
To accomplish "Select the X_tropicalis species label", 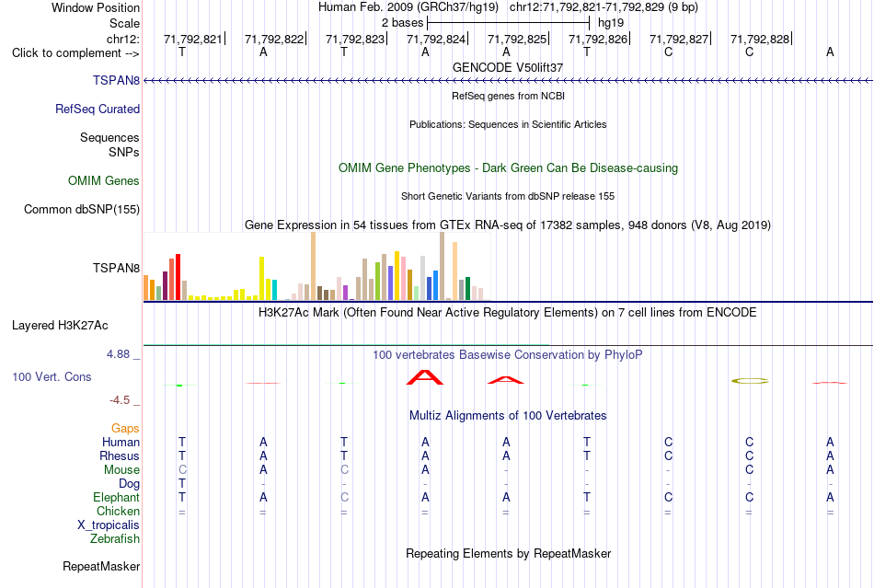I will [x=109, y=525].
